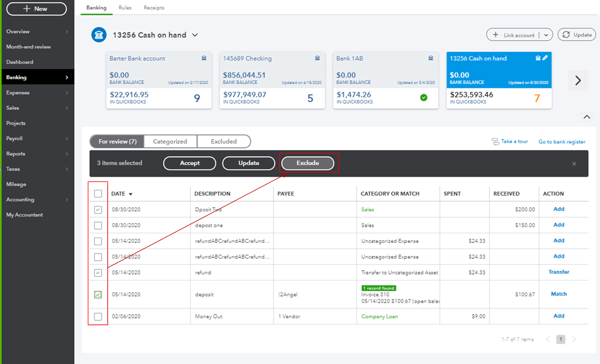Click the refresh Update button at top right
The image size is (600, 364).
[576, 35]
